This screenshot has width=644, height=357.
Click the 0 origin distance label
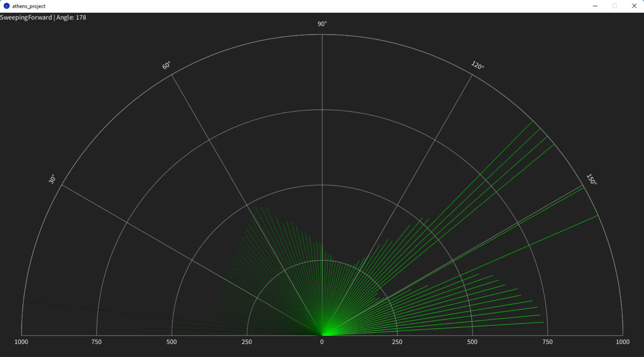[322, 342]
